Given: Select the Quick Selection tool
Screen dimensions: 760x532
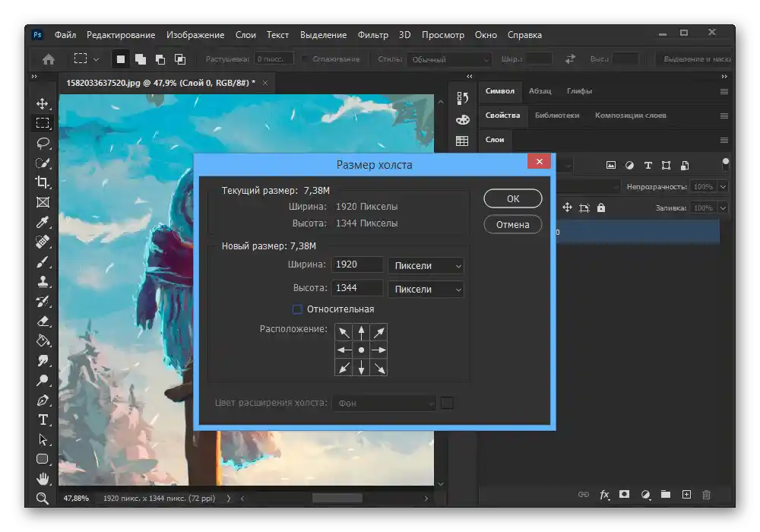Looking at the screenshot, I should (43, 163).
